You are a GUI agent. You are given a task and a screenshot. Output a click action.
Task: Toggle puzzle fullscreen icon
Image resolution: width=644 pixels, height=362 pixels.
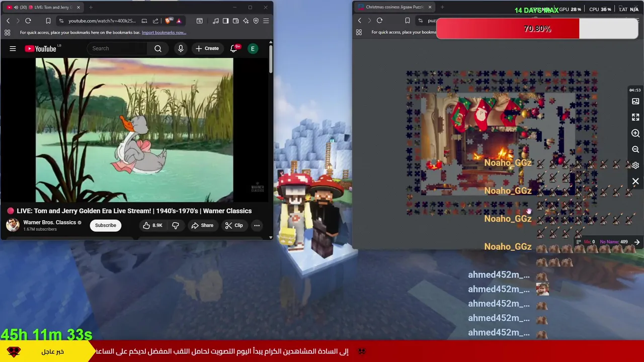click(635, 117)
